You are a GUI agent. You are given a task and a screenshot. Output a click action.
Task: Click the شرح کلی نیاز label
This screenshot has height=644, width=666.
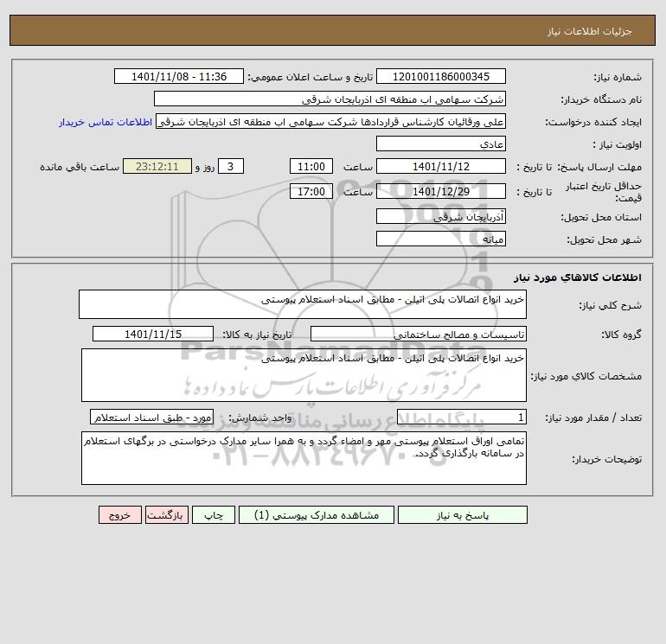click(611, 305)
